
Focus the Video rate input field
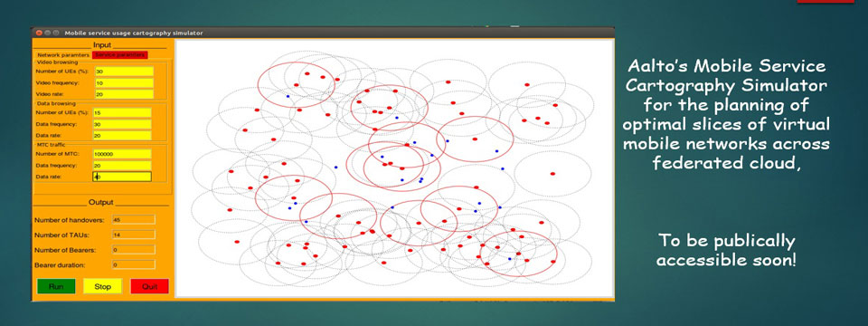pos(124,94)
